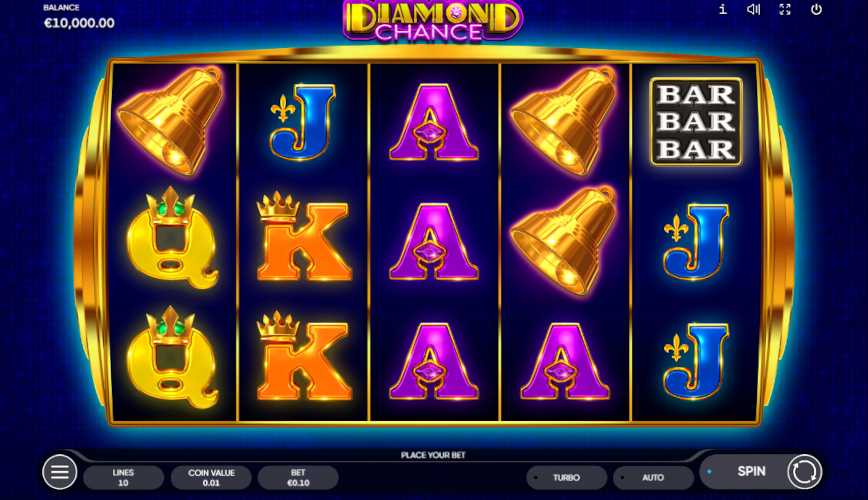Click the triple BAR symbol

pyautogui.click(x=696, y=122)
